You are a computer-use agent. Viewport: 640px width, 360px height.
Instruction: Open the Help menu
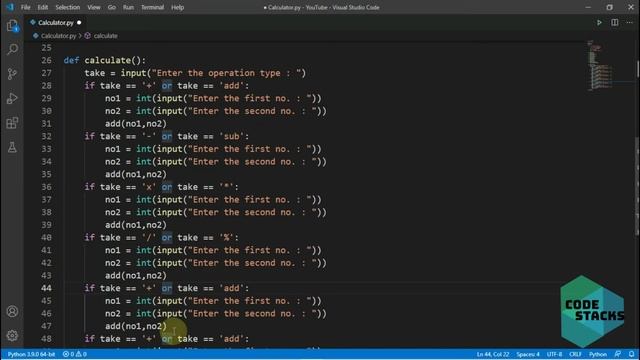pyautogui.click(x=177, y=7)
